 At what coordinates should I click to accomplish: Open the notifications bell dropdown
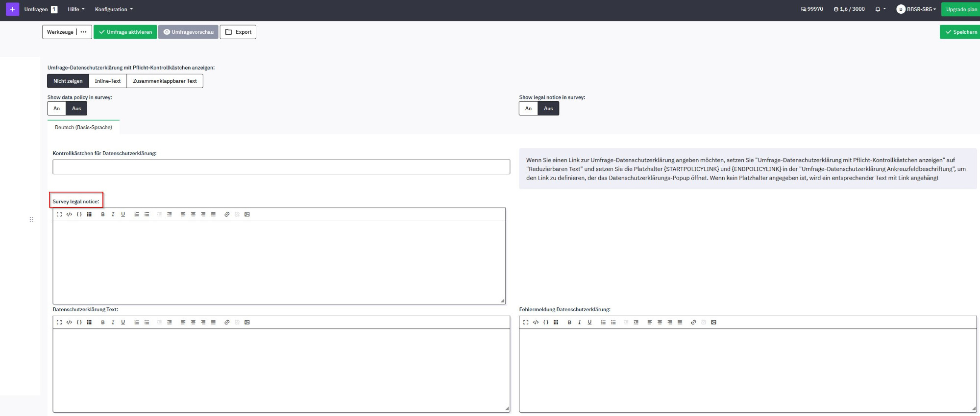pyautogui.click(x=880, y=9)
